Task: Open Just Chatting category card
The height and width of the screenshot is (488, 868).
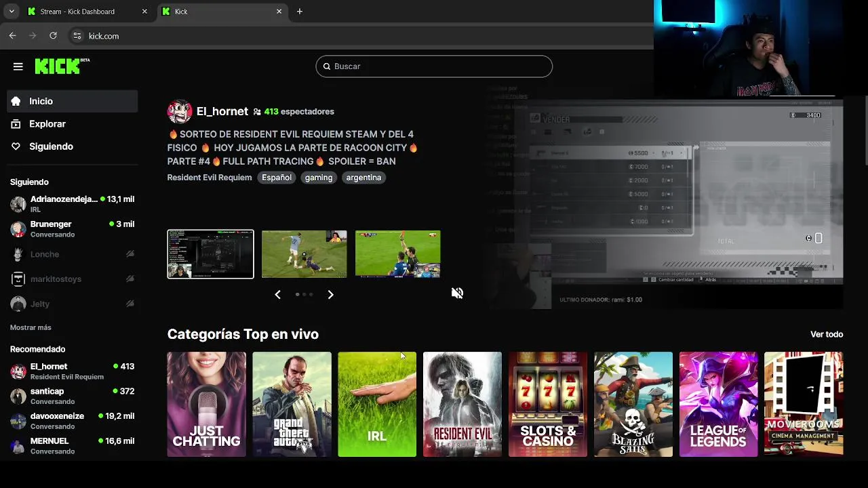Action: pos(207,404)
